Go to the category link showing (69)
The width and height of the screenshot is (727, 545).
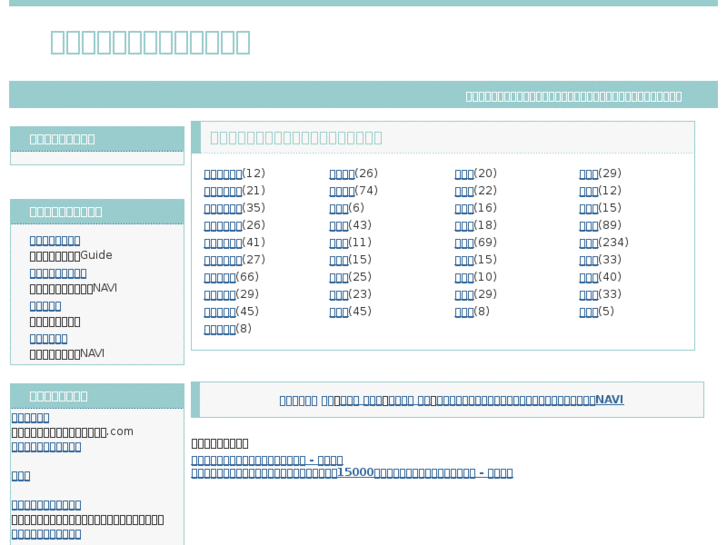click(x=464, y=243)
